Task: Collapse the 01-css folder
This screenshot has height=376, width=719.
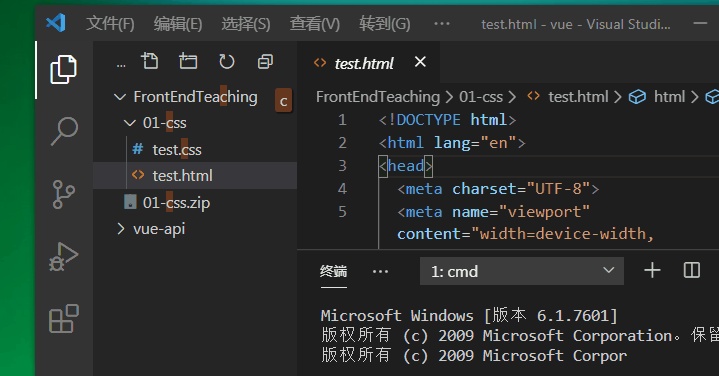Action: [x=130, y=123]
